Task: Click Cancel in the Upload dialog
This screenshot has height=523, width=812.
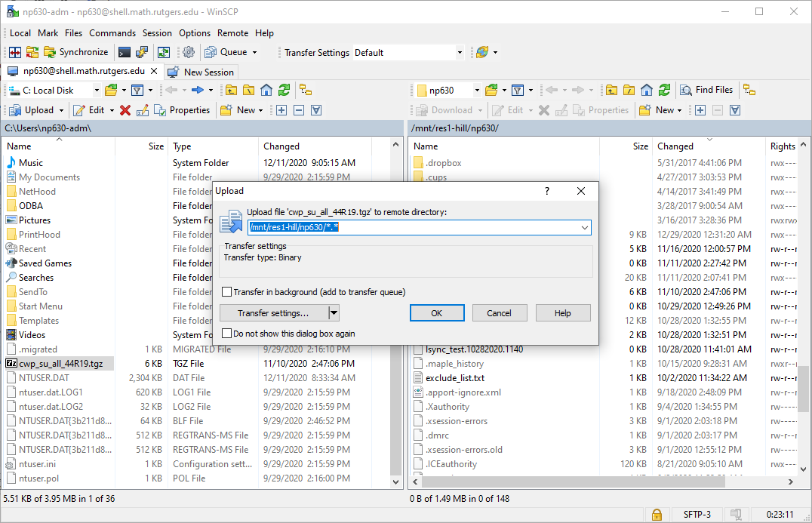Action: (x=500, y=313)
